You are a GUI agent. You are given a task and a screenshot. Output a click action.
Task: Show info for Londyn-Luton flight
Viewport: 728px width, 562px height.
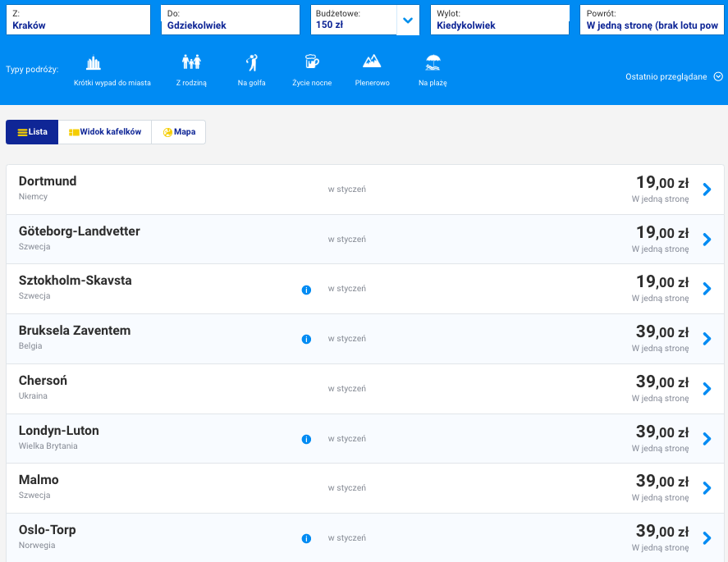coord(306,439)
